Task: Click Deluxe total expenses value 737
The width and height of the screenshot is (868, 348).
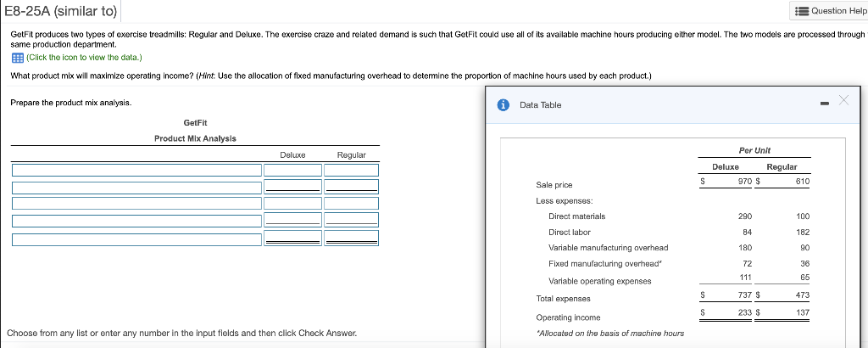Action: (745, 295)
